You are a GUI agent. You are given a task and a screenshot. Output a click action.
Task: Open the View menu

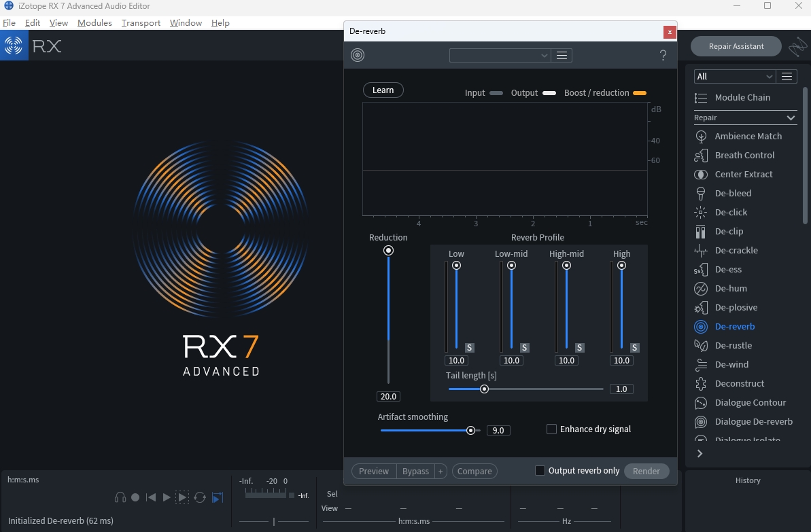[x=58, y=22]
